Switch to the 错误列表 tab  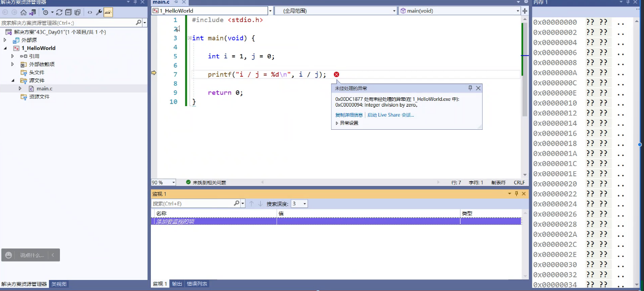pos(197,284)
